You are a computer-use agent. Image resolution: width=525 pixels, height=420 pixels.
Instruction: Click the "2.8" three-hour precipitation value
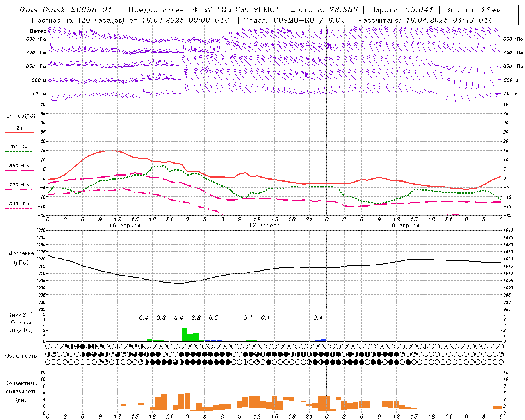pos(196,317)
